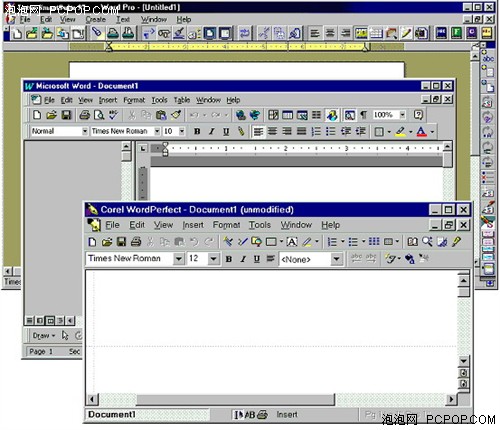Image resolution: width=500 pixels, height=430 pixels.
Task: Open font size 12 dropdown in WordPerfect
Action: 213,259
